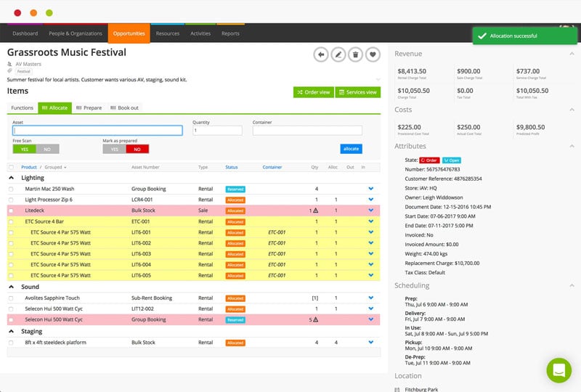Open the green chat bubble widget
Viewport: 581px width, 392px height.
(559, 370)
